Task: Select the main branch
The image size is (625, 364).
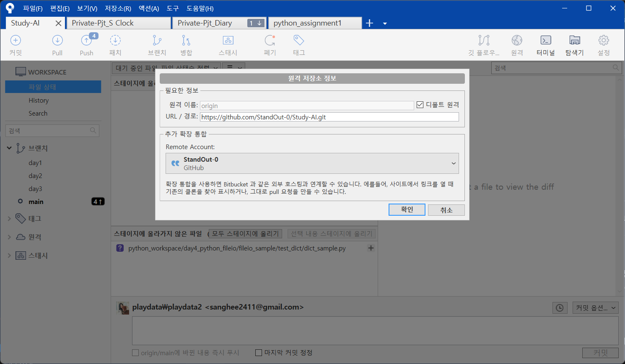Action: coord(36,202)
